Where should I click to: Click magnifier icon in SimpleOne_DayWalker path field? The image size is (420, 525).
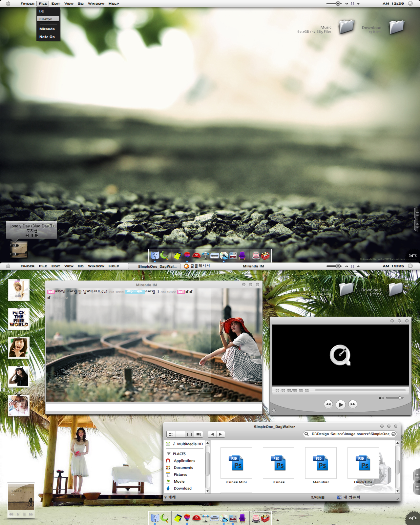[x=306, y=434]
